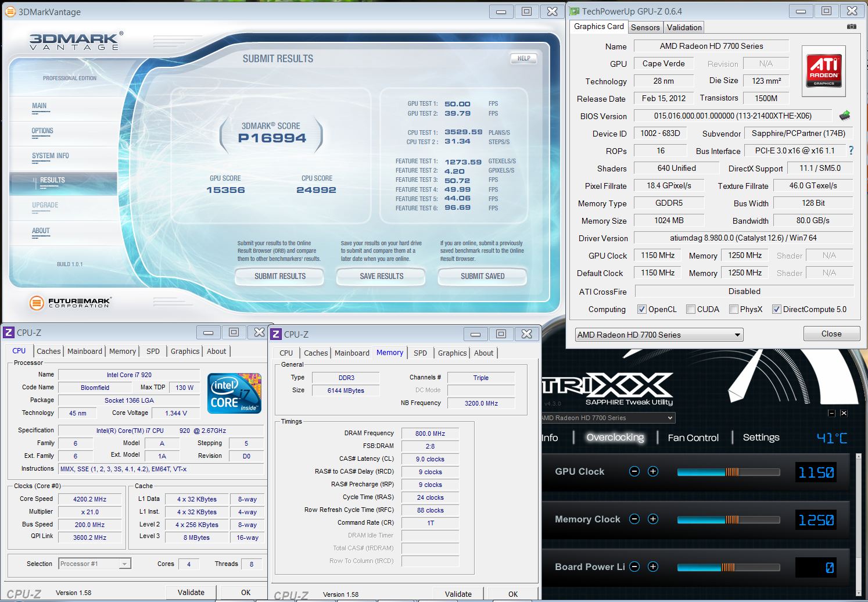Viewport: 868px width, 602px height.
Task: Click the left CPU-Z window title icon
Action: pos(9,332)
